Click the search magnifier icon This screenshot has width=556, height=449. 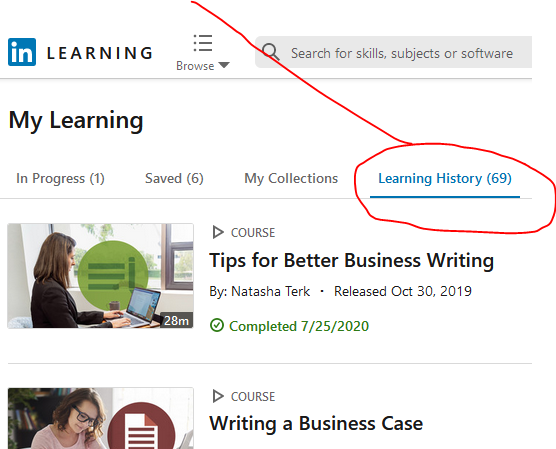pos(271,52)
